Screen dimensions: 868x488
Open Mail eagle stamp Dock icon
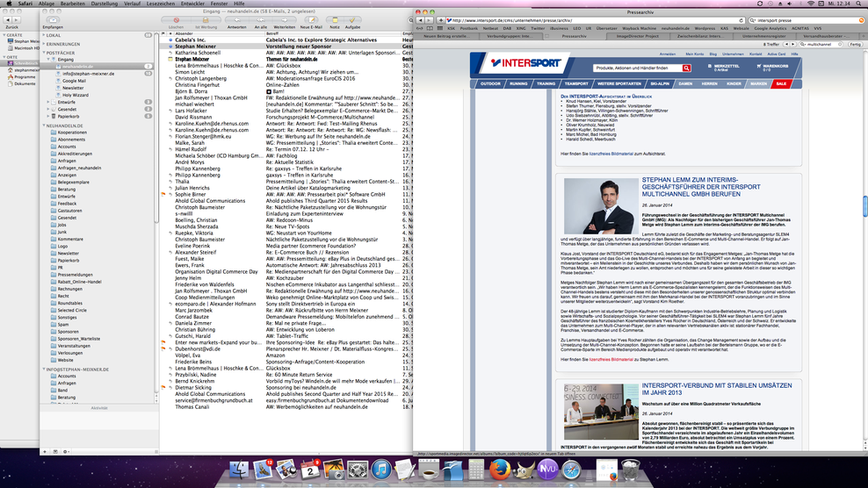[263, 470]
